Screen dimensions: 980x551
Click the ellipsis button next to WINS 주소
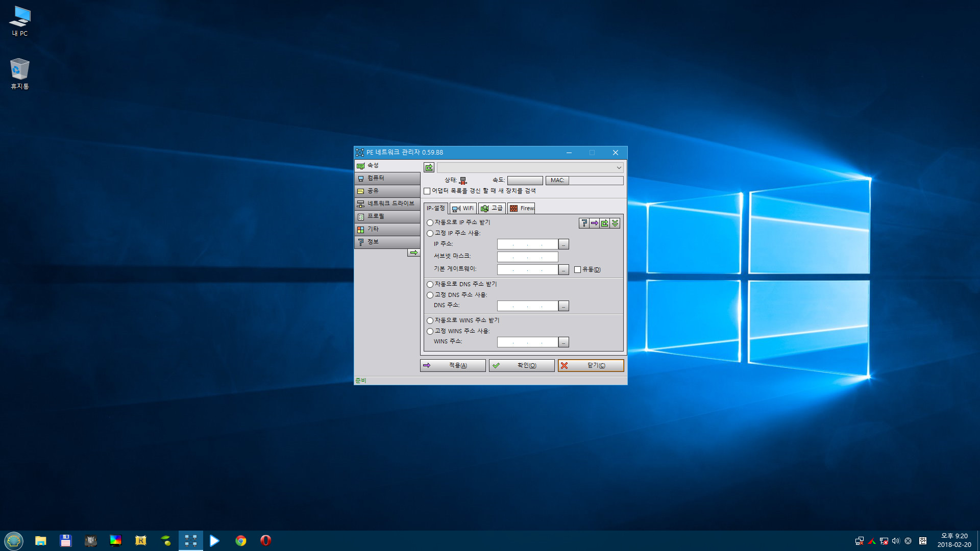coord(563,342)
